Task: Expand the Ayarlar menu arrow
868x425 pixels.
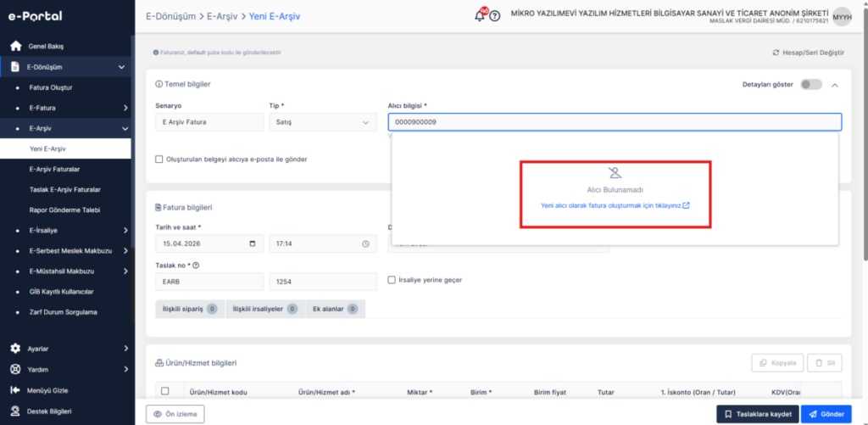Action: click(x=125, y=349)
